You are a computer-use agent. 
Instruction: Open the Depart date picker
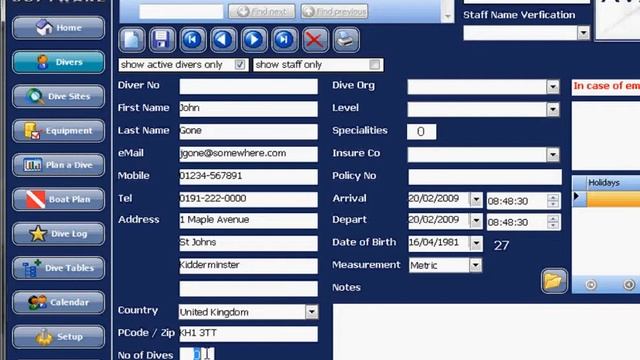476,221
